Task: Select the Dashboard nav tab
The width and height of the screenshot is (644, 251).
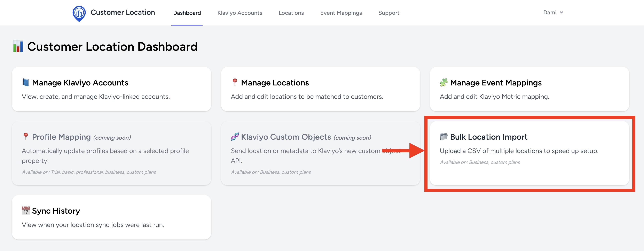Action: [x=187, y=13]
